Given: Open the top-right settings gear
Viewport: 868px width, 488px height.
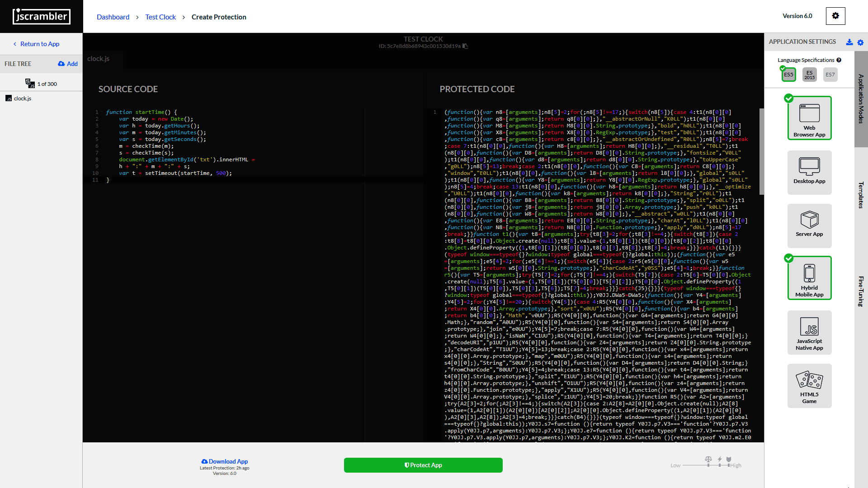Looking at the screenshot, I should pyautogui.click(x=835, y=16).
